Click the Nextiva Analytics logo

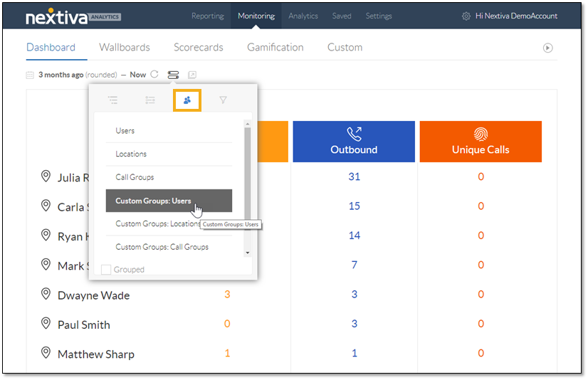73,17
